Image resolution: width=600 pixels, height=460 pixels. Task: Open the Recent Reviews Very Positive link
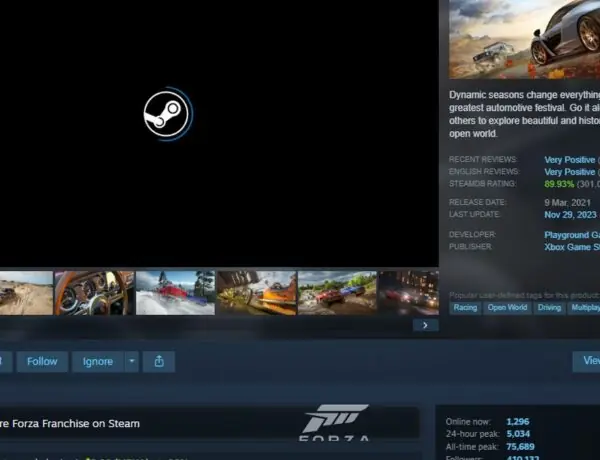(569, 160)
